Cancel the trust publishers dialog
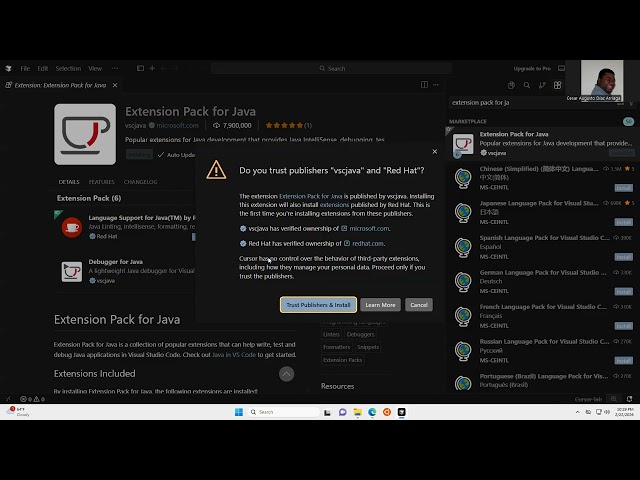 pyautogui.click(x=419, y=305)
